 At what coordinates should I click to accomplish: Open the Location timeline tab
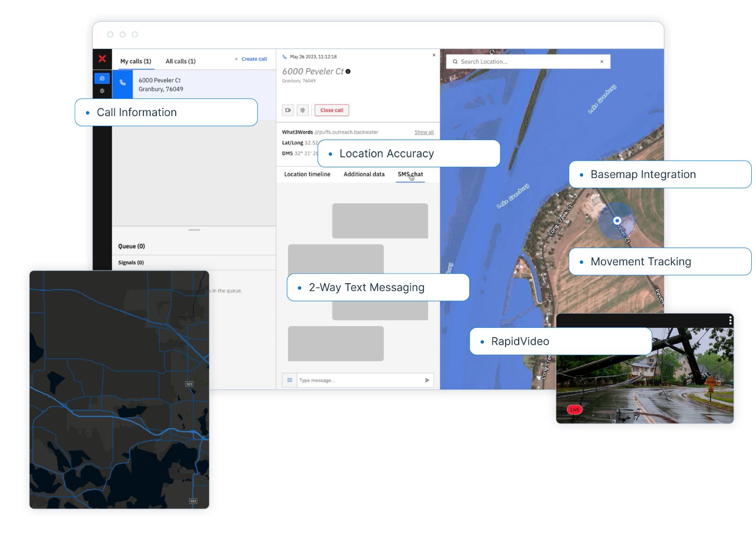(x=306, y=174)
